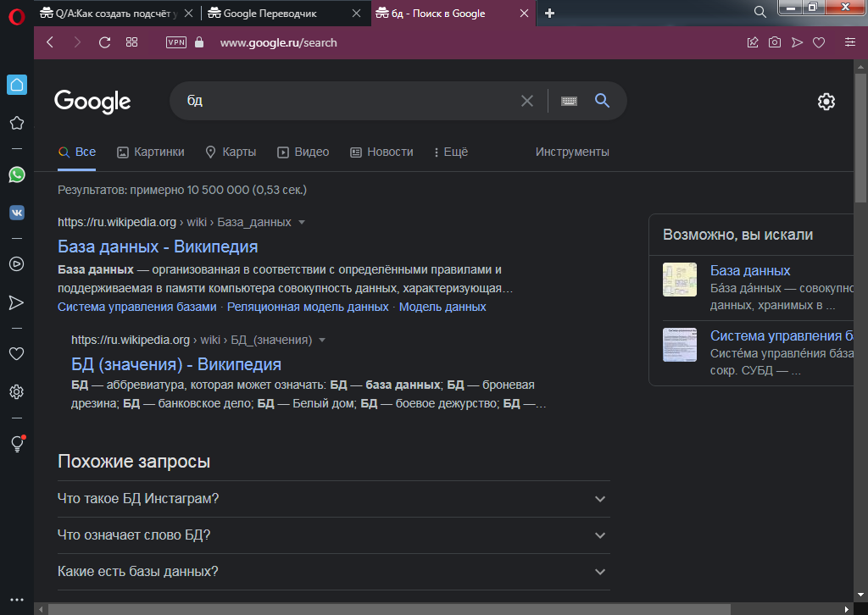
Task: Click the edit-page icon in address bar
Action: pos(753,42)
